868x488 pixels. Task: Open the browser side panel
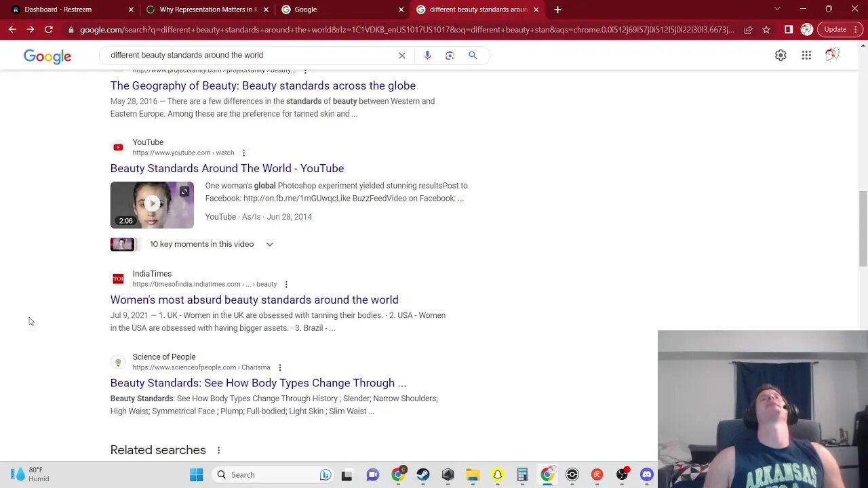click(x=789, y=30)
